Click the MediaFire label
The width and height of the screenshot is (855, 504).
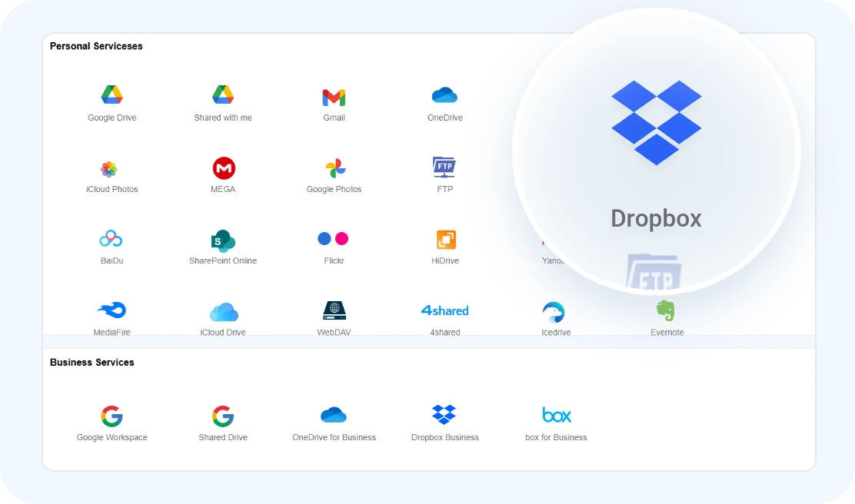pyautogui.click(x=111, y=333)
